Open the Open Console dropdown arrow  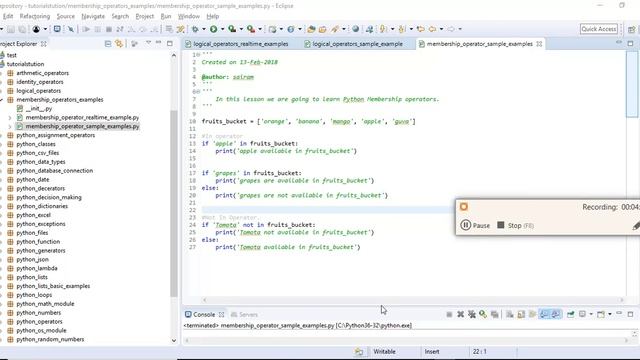(610, 314)
